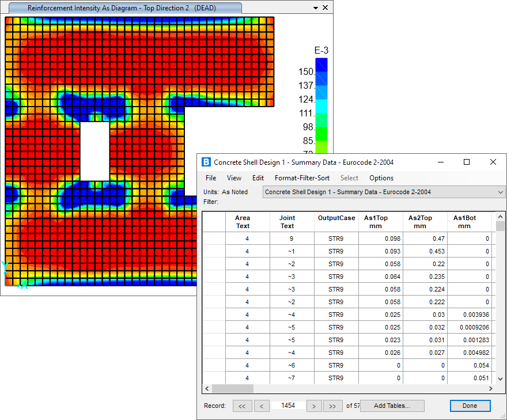Click the B application icon in table title bar
Viewport: 507px width, 420px height.
tap(206, 162)
